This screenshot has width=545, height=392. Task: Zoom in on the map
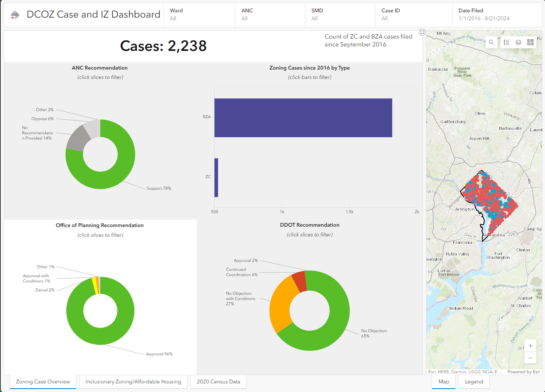click(530, 346)
